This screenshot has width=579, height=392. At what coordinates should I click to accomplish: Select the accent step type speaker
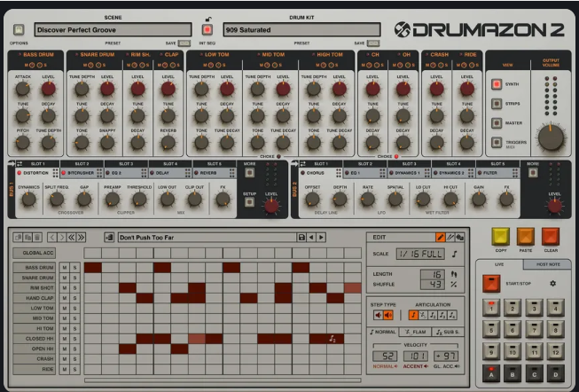[388, 315]
